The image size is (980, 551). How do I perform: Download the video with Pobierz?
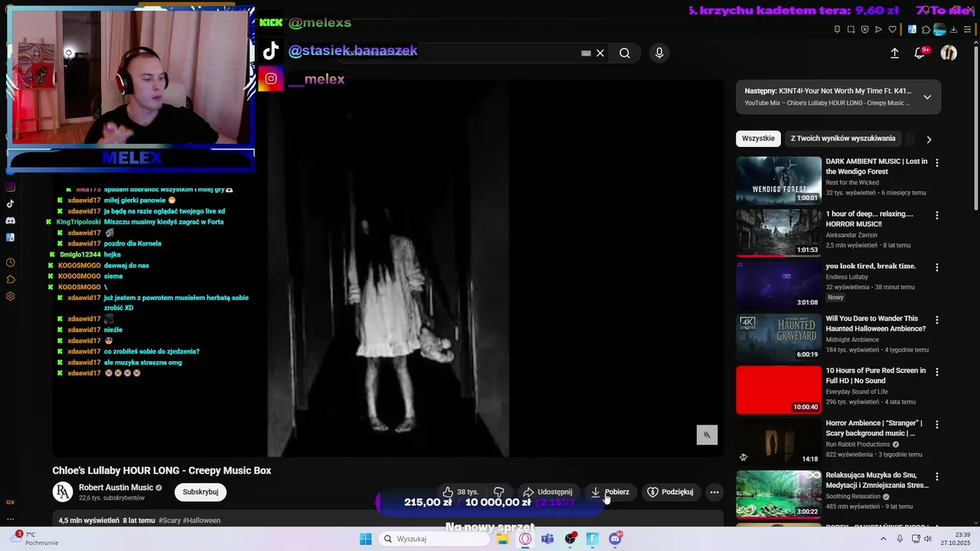pyautogui.click(x=610, y=492)
